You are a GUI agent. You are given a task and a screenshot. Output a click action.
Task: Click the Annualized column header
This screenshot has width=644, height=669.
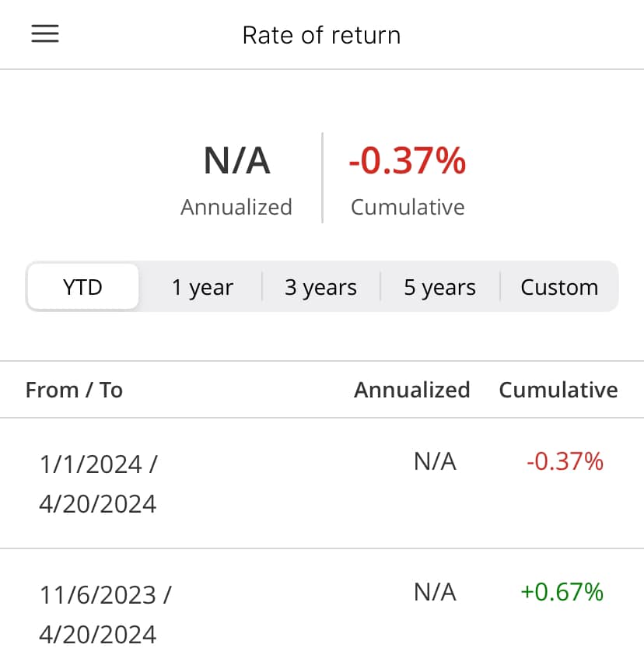[x=412, y=390]
